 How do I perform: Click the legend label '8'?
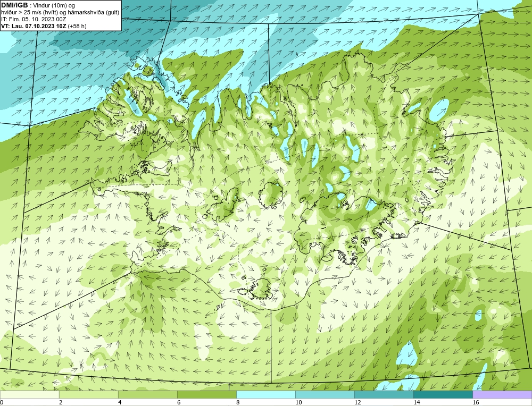click(x=238, y=402)
